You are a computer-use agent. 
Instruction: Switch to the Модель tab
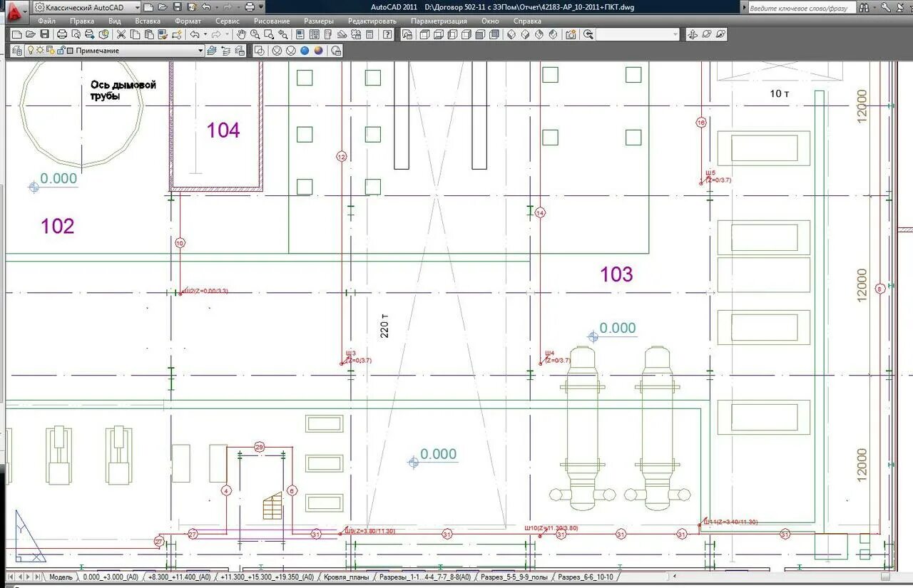[x=60, y=577]
